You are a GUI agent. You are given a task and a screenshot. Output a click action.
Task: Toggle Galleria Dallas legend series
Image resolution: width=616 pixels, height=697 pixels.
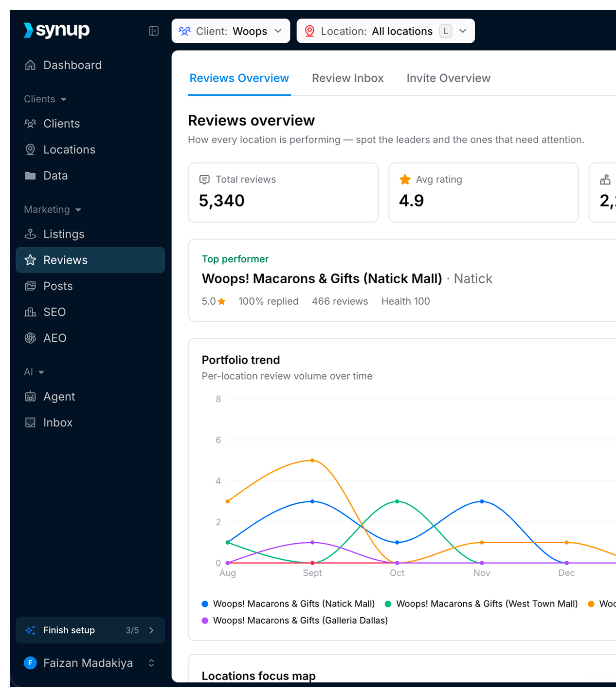(295, 621)
